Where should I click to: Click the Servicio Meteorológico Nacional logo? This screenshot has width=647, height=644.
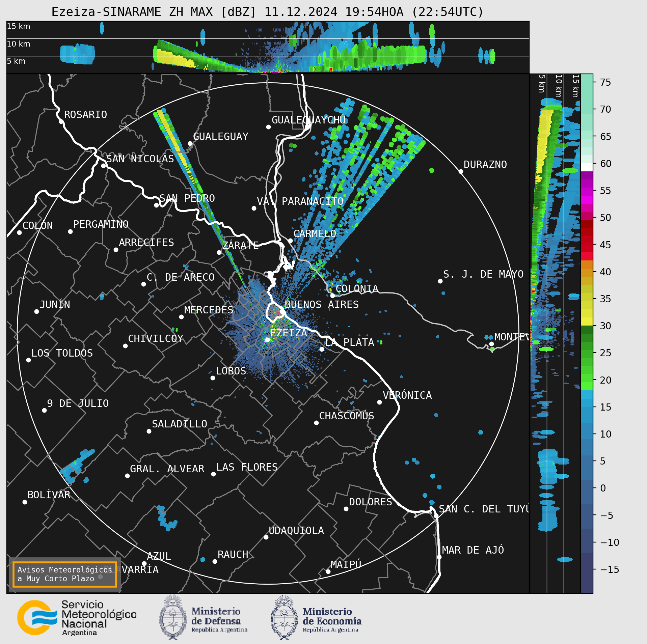pos(77,618)
